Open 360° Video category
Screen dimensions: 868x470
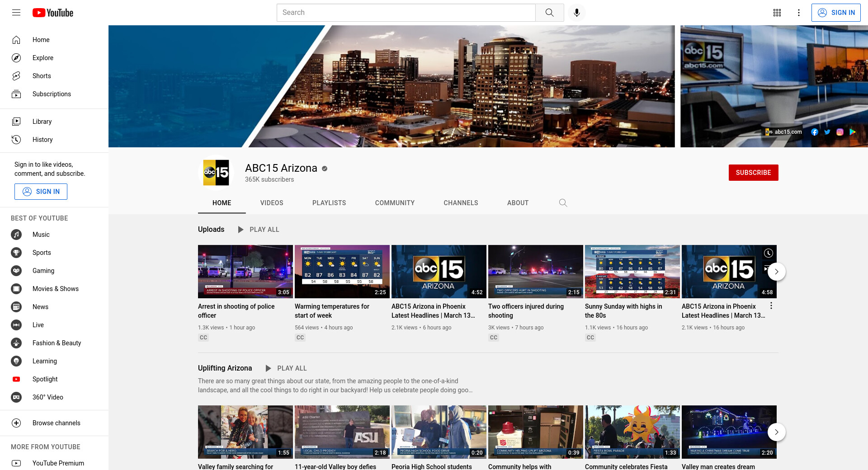pos(54,397)
